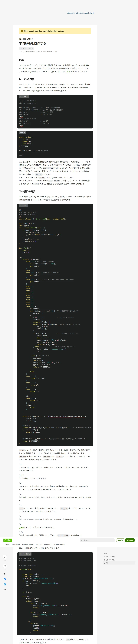Open the three-dots more options menu
The width and height of the screenshot is (138, 644).
5,589
